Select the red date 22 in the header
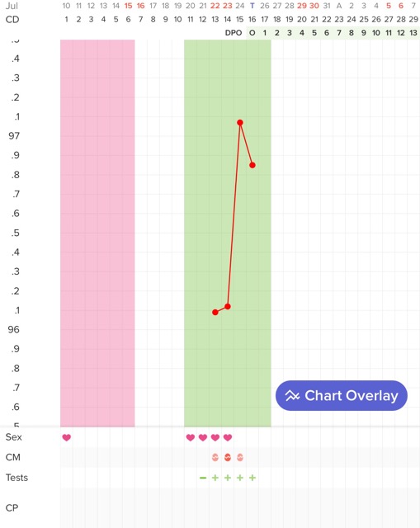The width and height of the screenshot is (420, 528). 215,6
